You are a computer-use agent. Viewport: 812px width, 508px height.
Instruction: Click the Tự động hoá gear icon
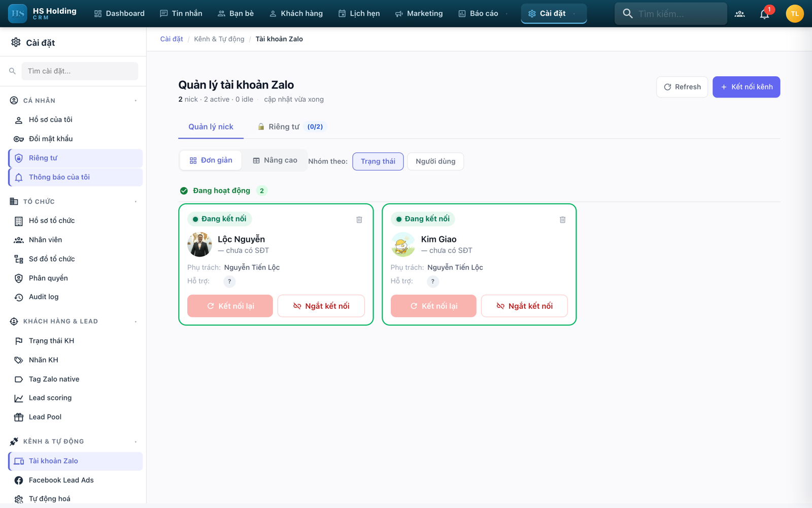(19, 499)
